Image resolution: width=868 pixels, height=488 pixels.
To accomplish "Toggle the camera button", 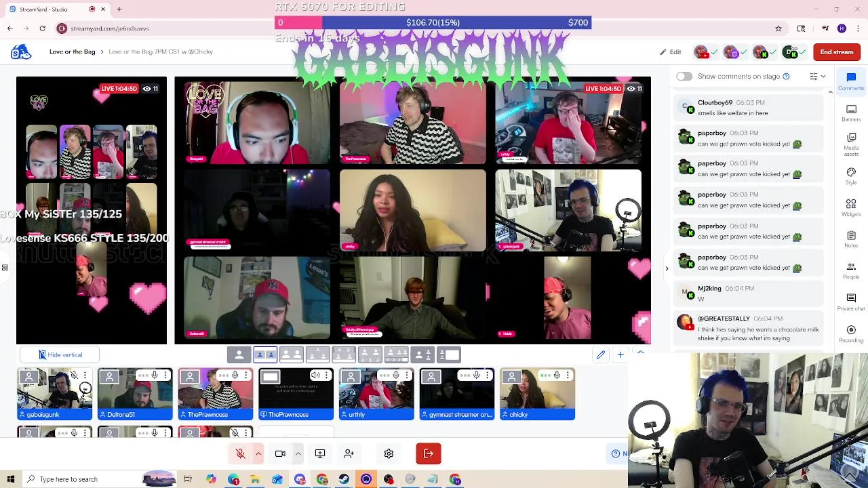I will (x=280, y=453).
